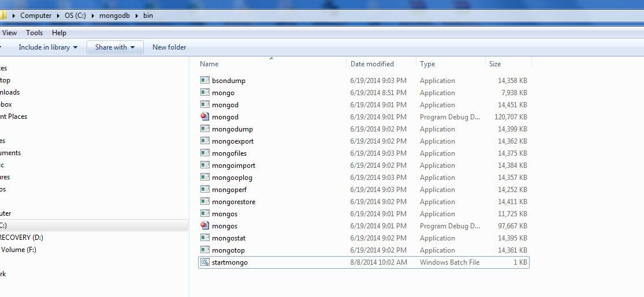Select the bsondump file name
The height and width of the screenshot is (297, 644).
(x=228, y=80)
